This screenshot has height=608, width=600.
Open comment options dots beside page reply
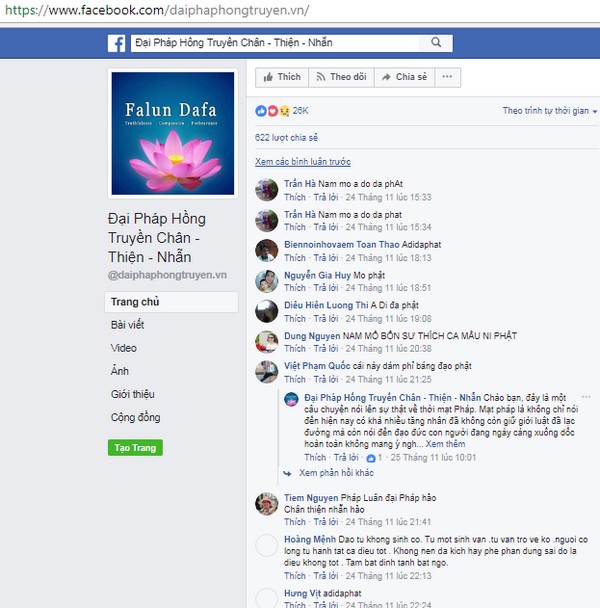click(586, 397)
